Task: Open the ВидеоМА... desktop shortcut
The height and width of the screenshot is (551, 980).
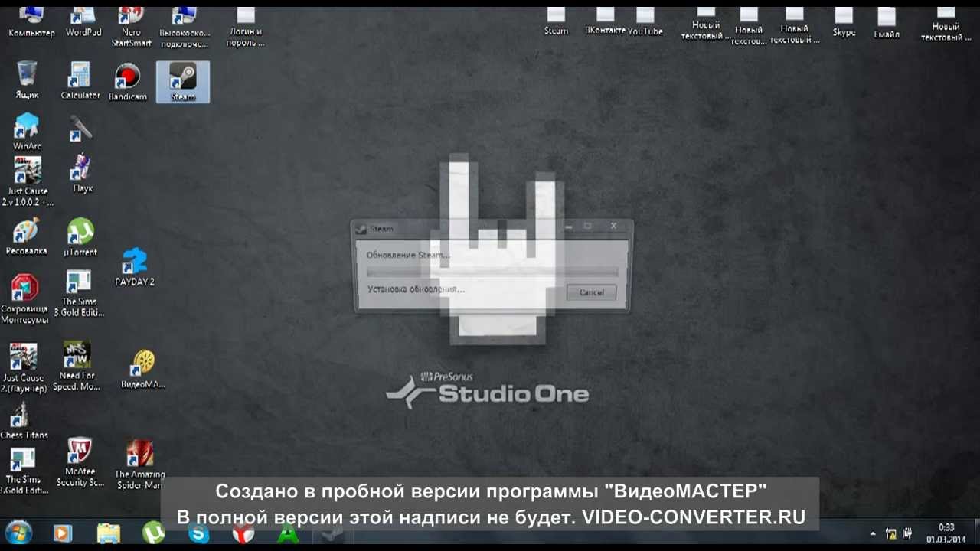Action: (143, 370)
